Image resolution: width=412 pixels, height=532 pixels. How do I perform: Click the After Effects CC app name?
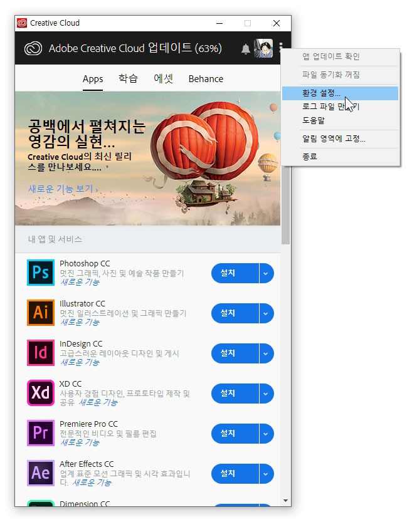(87, 464)
